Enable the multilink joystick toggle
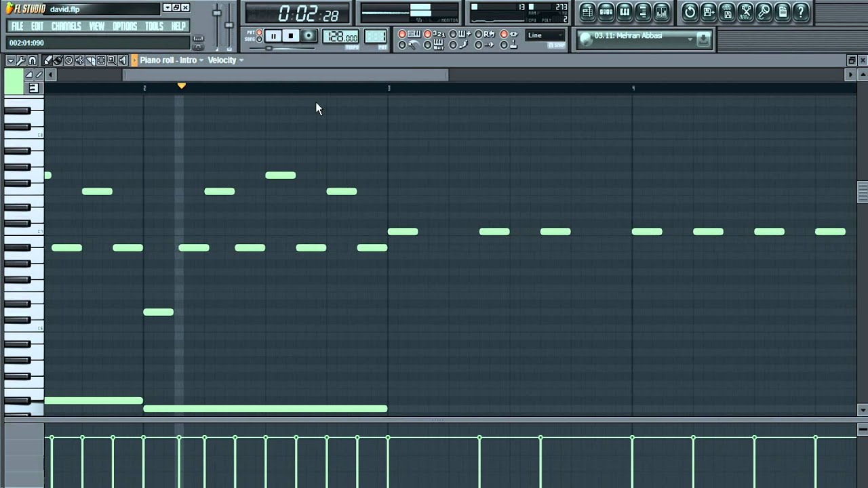Screen dimensions: 868x488 [x=510, y=45]
